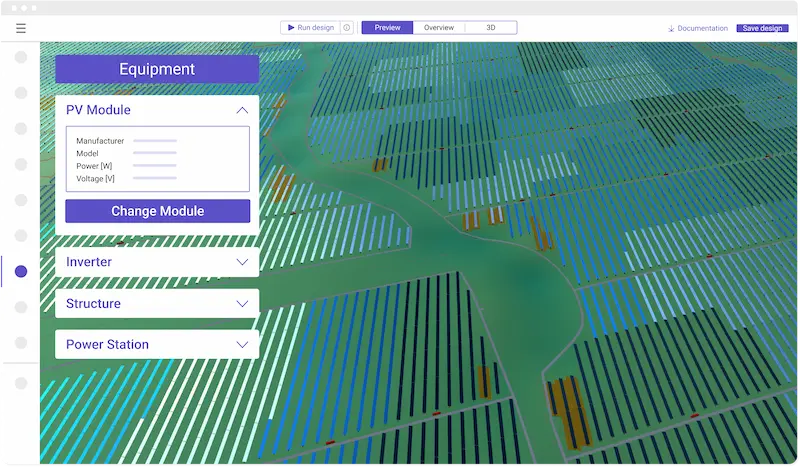Select the bottom sidebar dot below the divider
Image resolution: width=800 pixels, height=467 pixels.
point(21,383)
